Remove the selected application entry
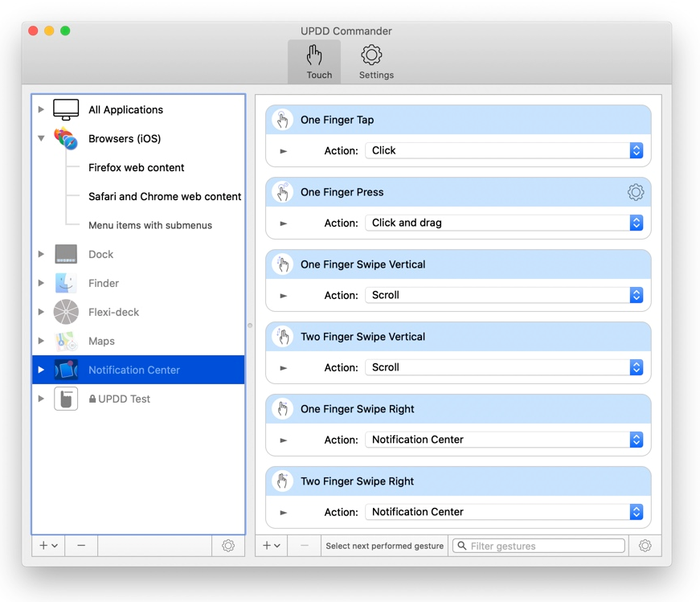The width and height of the screenshot is (700, 602). pos(81,545)
